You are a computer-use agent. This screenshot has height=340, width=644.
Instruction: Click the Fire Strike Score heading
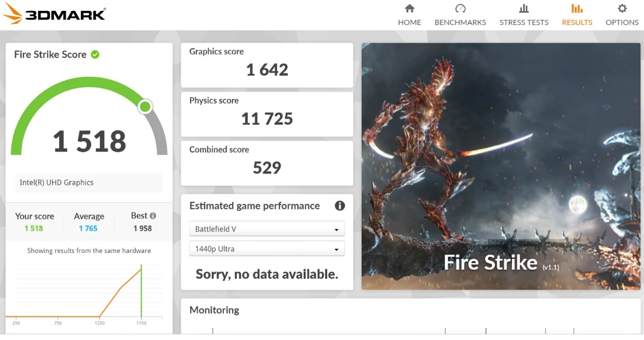(x=50, y=54)
